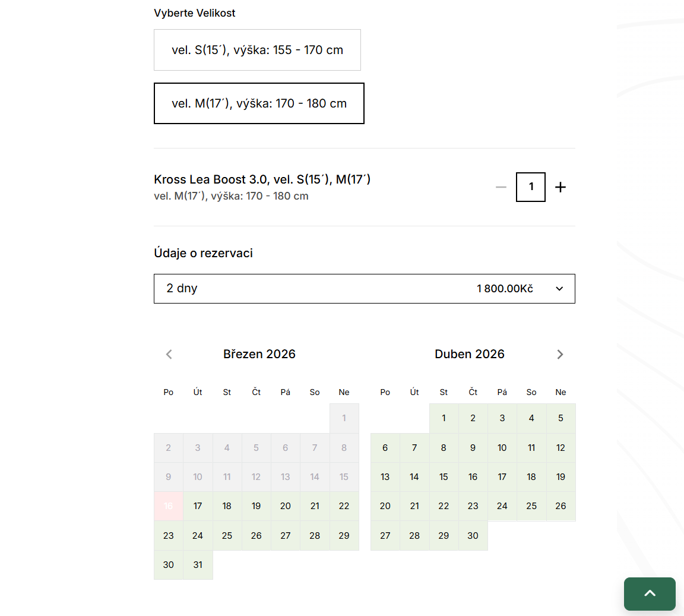Advance calendar to next month

(559, 355)
